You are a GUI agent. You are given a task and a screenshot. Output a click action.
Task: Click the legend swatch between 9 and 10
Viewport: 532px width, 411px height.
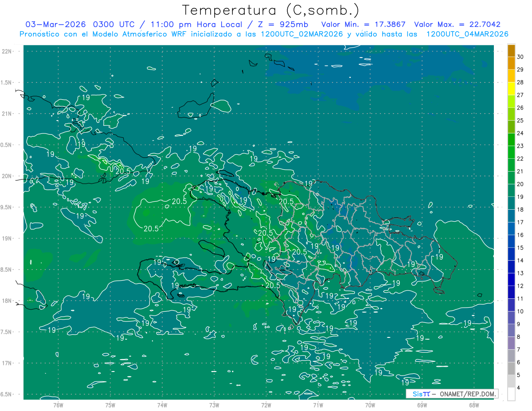512,318
